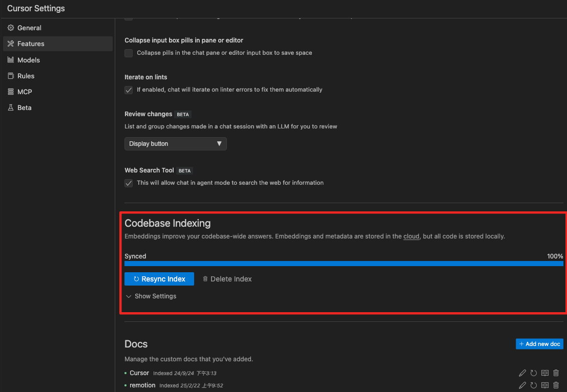This screenshot has height=392, width=567.
Task: Click the reindex icon for Cursor doc
Action: click(534, 373)
